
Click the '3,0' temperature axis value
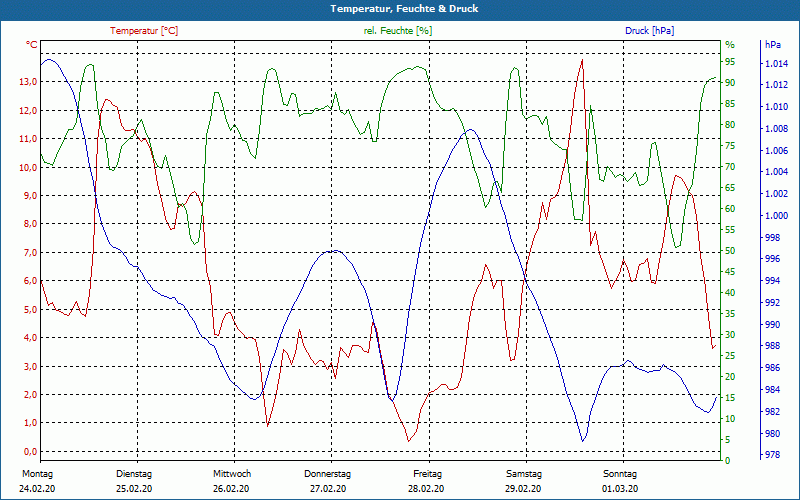tap(30, 366)
